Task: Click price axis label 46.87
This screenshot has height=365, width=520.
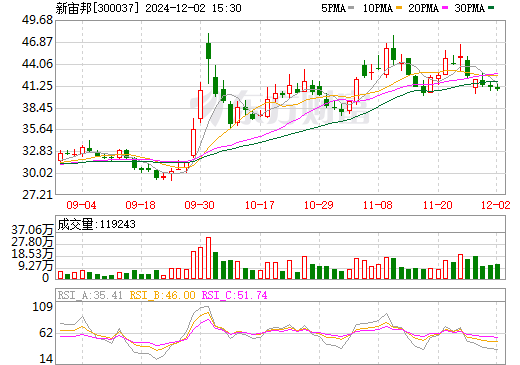Action: (x=37, y=42)
